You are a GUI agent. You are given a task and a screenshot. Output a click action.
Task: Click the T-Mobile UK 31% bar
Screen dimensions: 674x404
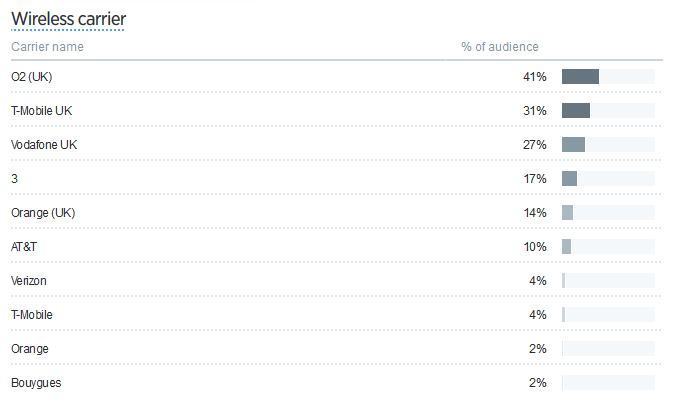(608, 110)
